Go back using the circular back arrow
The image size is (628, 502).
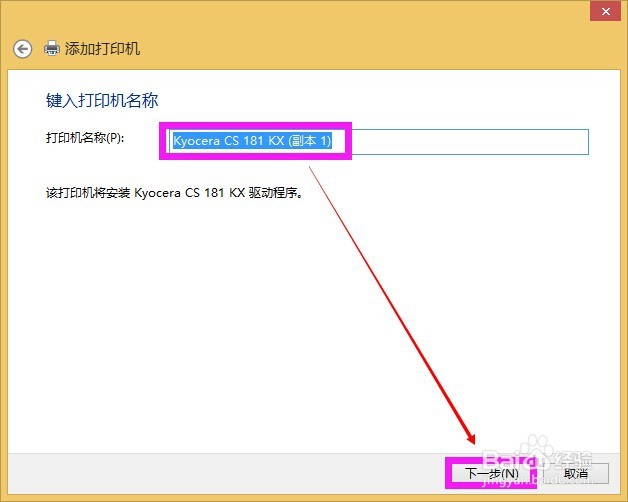(x=22, y=49)
